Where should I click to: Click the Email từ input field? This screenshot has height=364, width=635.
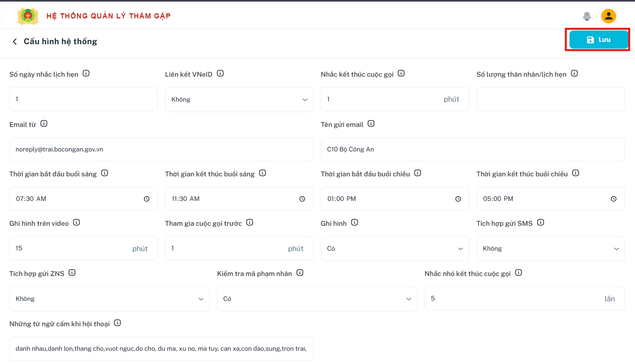click(161, 149)
